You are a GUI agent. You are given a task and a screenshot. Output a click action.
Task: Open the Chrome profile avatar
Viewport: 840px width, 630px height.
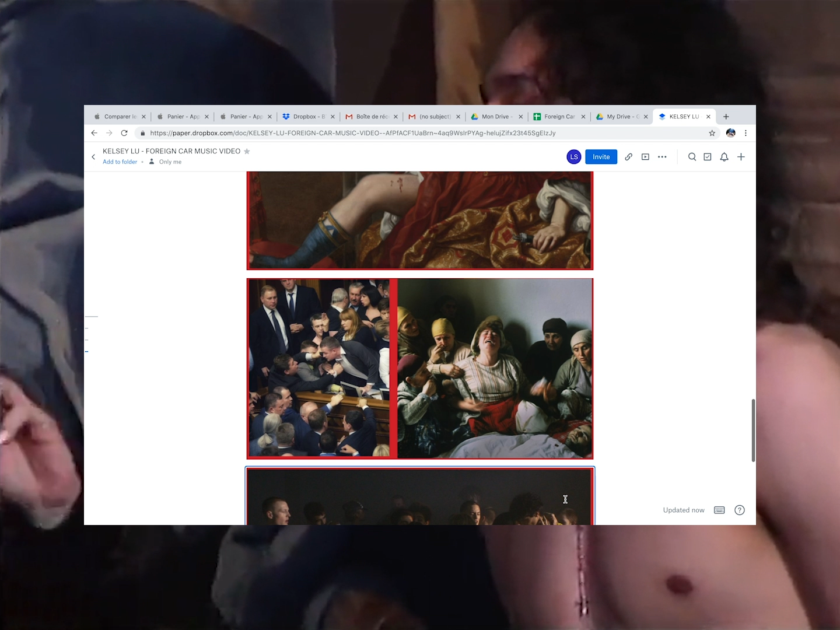pos(730,133)
